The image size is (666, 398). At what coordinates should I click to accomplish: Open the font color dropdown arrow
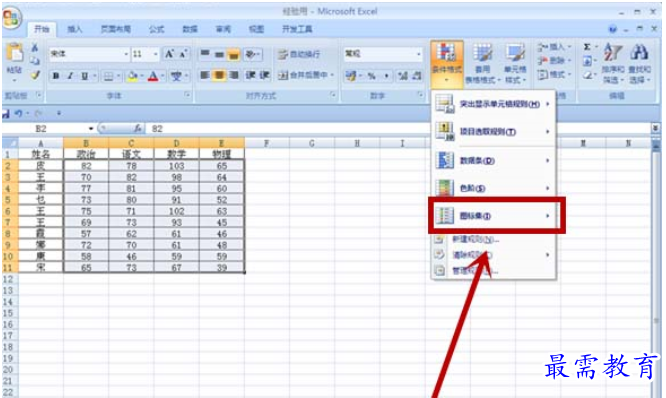coord(162,76)
